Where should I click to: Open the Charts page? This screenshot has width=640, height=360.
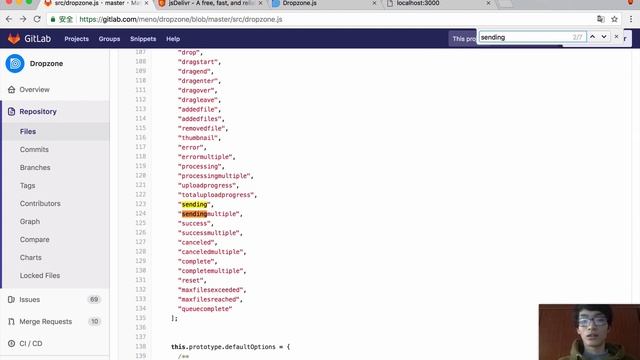pyautogui.click(x=31, y=257)
